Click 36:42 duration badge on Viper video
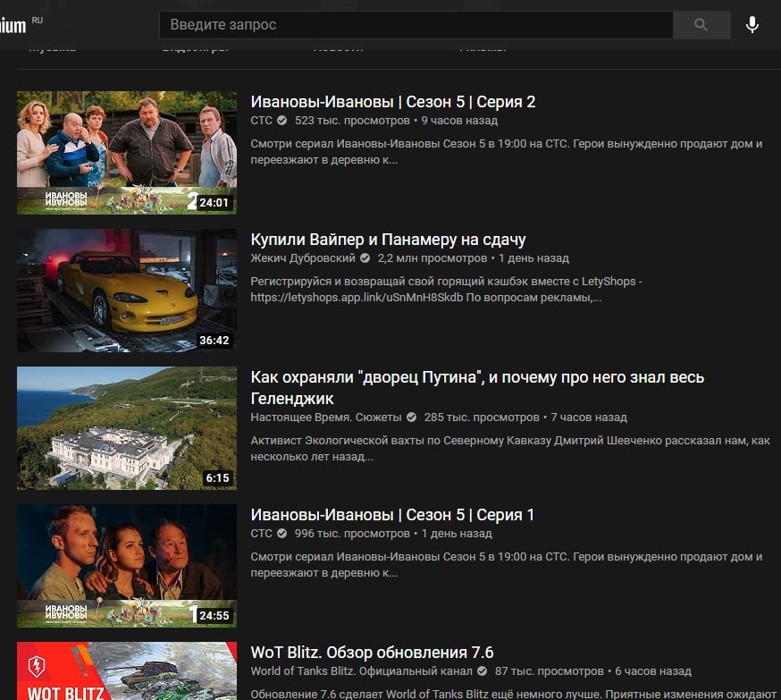Screen dimensions: 781x700 pyautogui.click(x=214, y=341)
